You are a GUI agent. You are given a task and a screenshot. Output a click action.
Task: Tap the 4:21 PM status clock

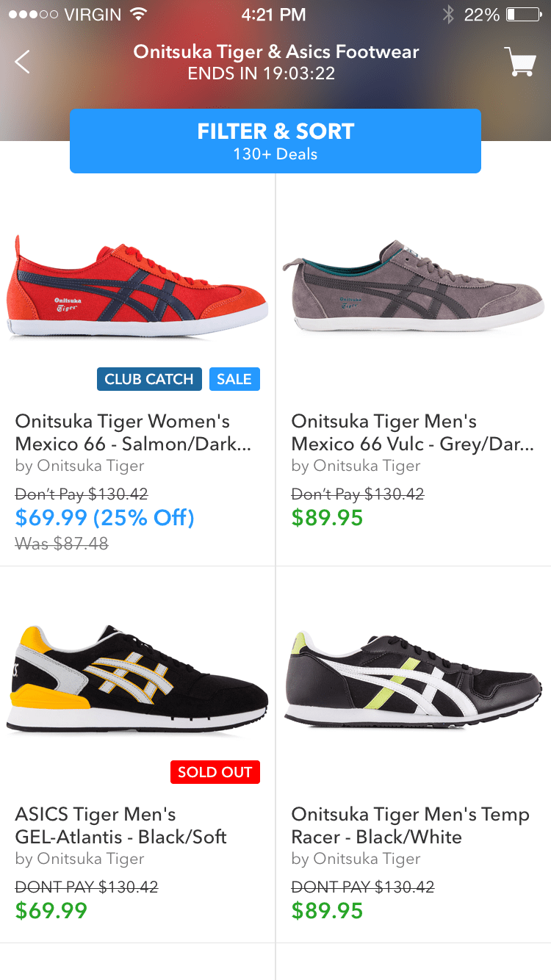[x=274, y=15]
